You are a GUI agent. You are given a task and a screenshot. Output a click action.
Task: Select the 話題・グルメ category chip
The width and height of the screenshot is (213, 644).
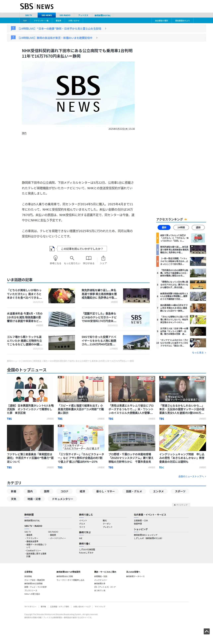[x=134, y=491]
